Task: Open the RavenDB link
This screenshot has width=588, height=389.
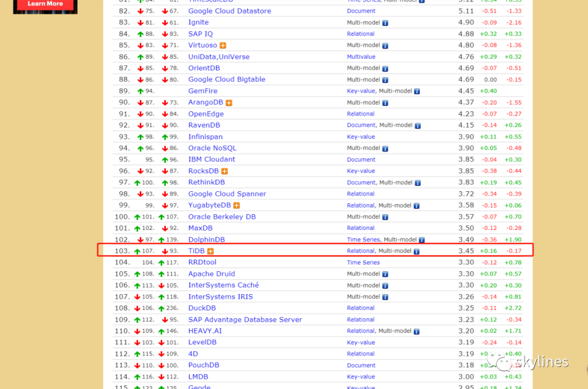Action: pyautogui.click(x=204, y=125)
